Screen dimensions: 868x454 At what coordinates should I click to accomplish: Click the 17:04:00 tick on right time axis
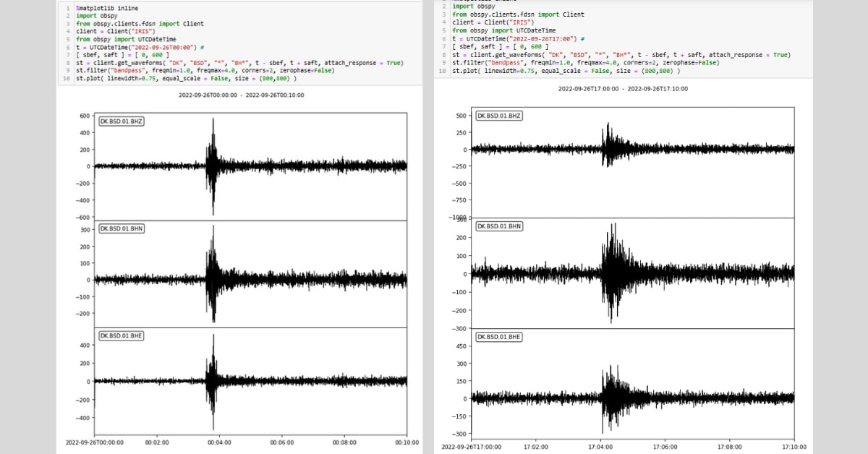(601, 446)
